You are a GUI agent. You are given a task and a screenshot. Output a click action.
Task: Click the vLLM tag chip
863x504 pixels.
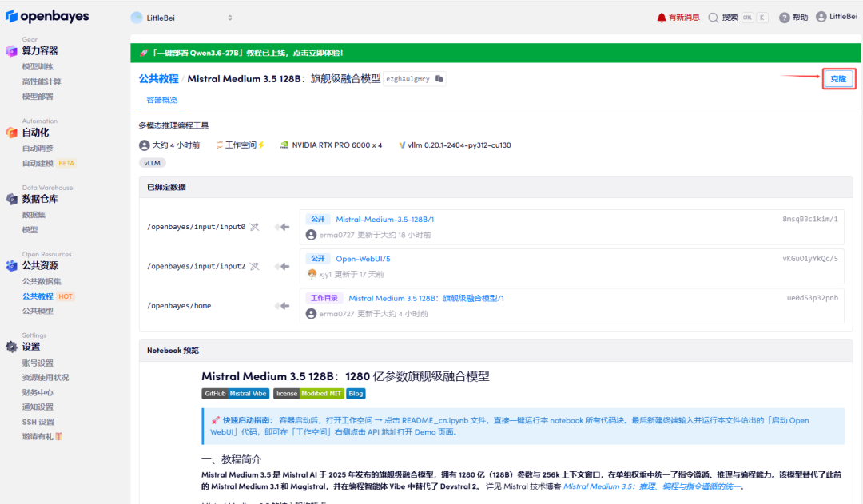click(x=153, y=163)
